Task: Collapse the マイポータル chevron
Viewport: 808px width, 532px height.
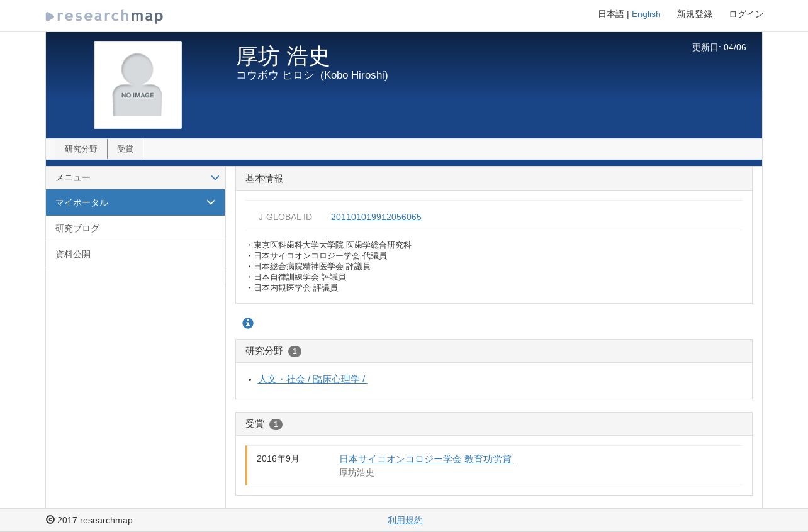Action: pos(211,202)
